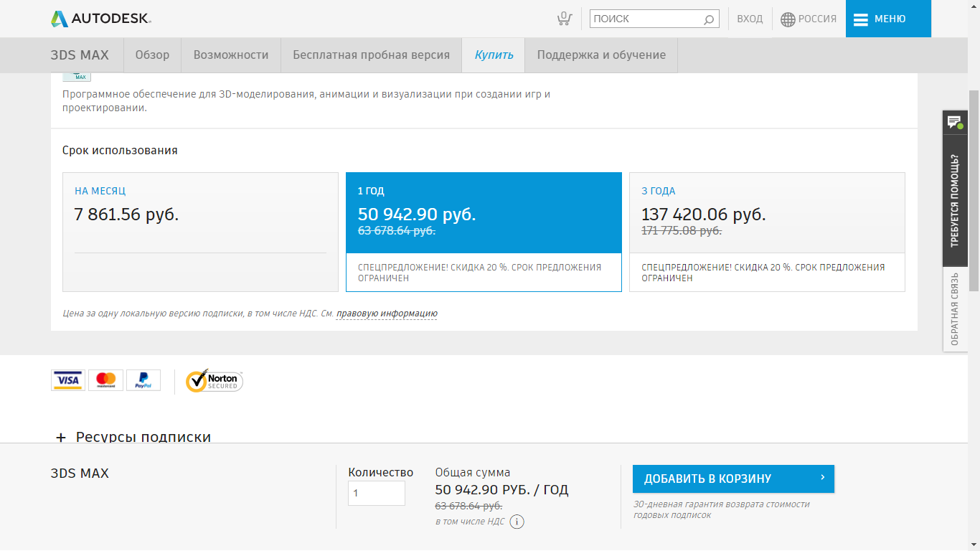Open the правовую информацию link
980x551 pixels.
pyautogui.click(x=387, y=314)
